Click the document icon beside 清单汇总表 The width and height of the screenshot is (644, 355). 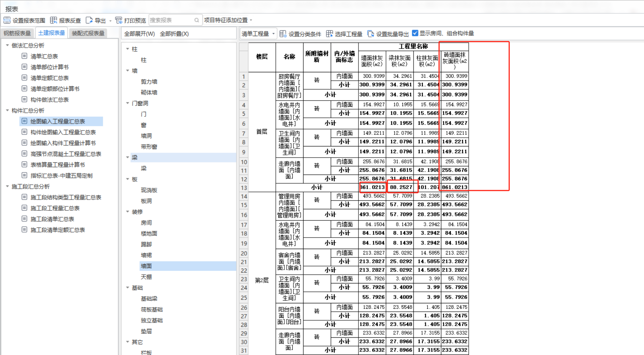coord(24,56)
